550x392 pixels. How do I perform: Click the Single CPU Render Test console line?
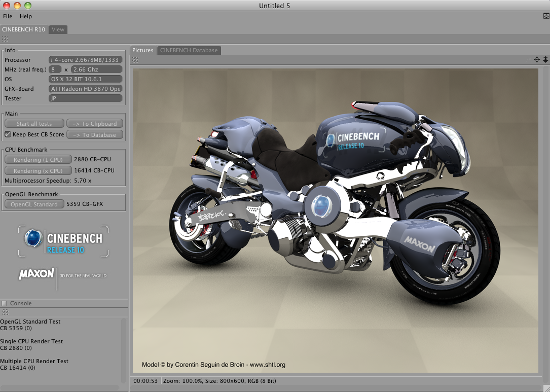pyautogui.click(x=31, y=341)
